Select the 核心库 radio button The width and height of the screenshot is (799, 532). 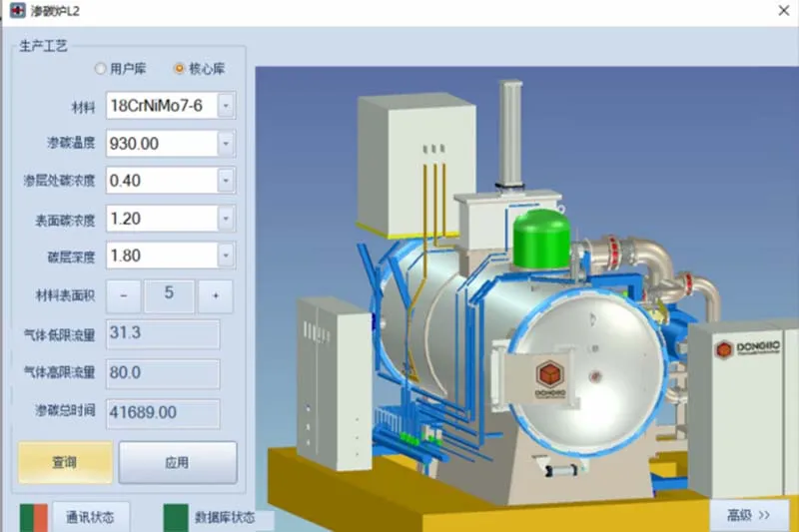(180, 69)
